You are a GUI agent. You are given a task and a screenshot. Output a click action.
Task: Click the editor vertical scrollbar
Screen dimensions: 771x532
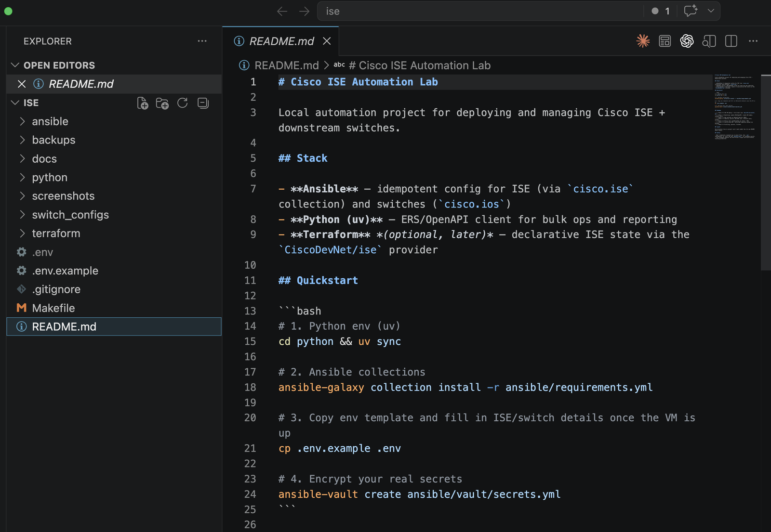click(x=766, y=172)
